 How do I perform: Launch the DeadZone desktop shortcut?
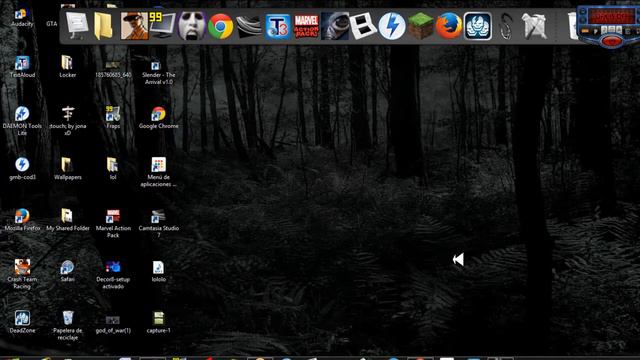pyautogui.click(x=22, y=322)
